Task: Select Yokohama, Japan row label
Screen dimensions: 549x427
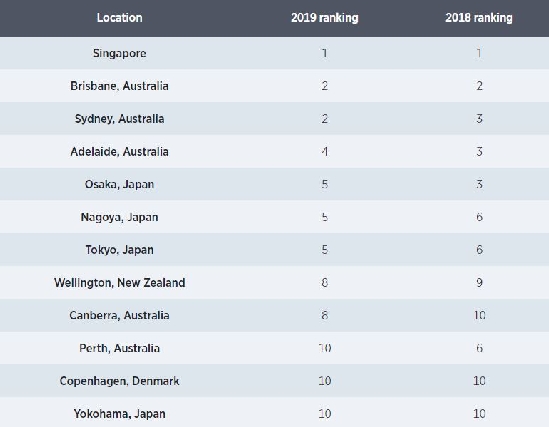Action: 119,414
